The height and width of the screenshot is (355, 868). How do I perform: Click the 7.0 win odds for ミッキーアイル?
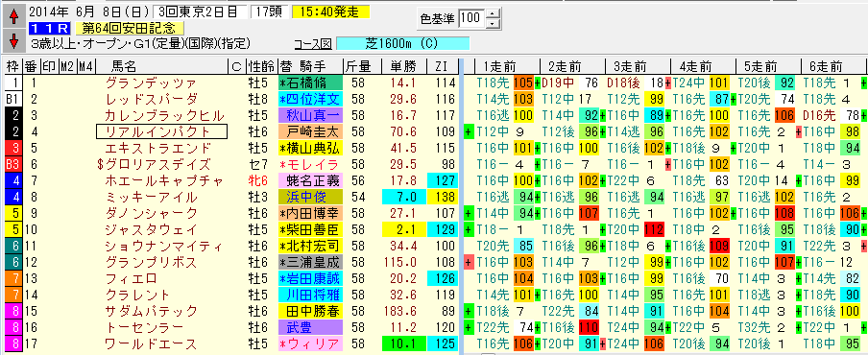click(404, 197)
